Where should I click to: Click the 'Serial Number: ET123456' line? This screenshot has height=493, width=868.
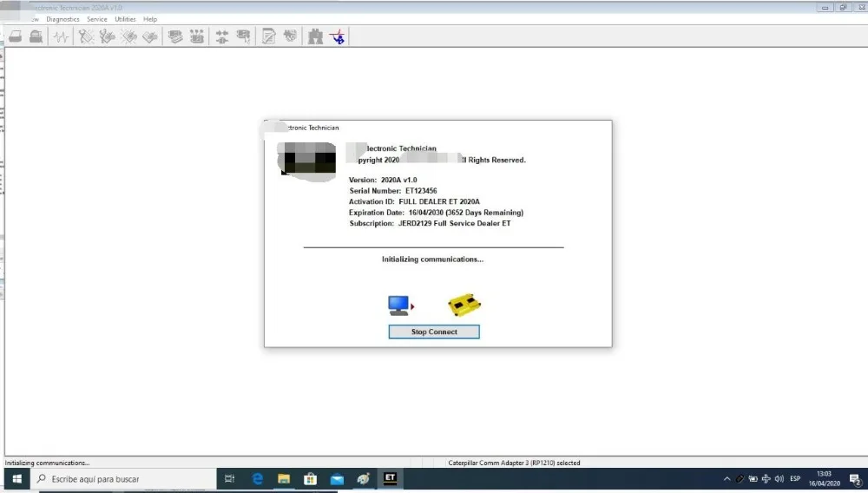click(393, 191)
